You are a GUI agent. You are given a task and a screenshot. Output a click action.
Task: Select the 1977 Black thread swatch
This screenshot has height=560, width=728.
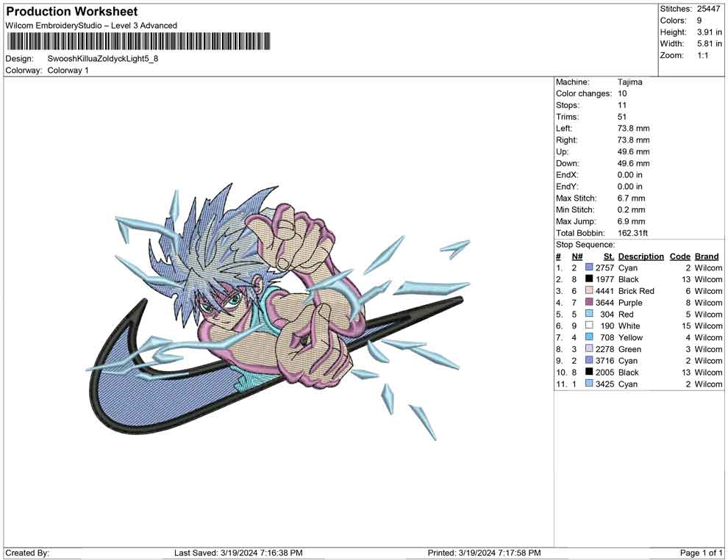(589, 279)
